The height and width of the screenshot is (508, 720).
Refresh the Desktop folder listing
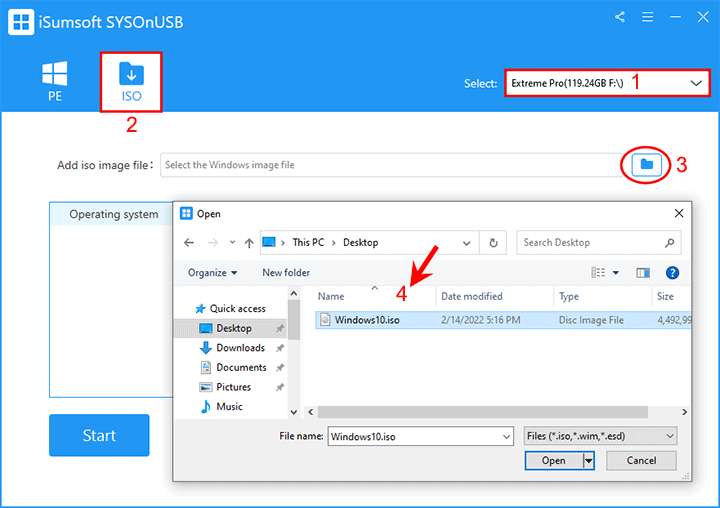pyautogui.click(x=493, y=243)
